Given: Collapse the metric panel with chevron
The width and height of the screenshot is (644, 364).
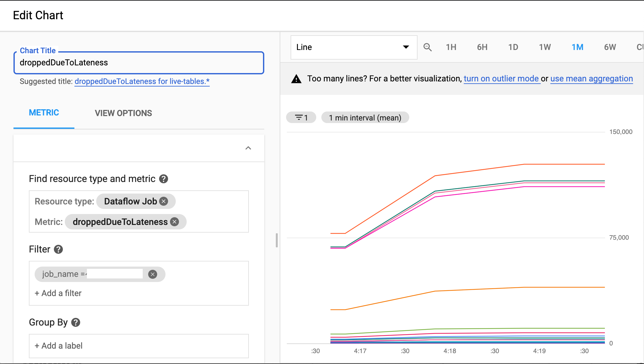Looking at the screenshot, I should click(x=248, y=148).
